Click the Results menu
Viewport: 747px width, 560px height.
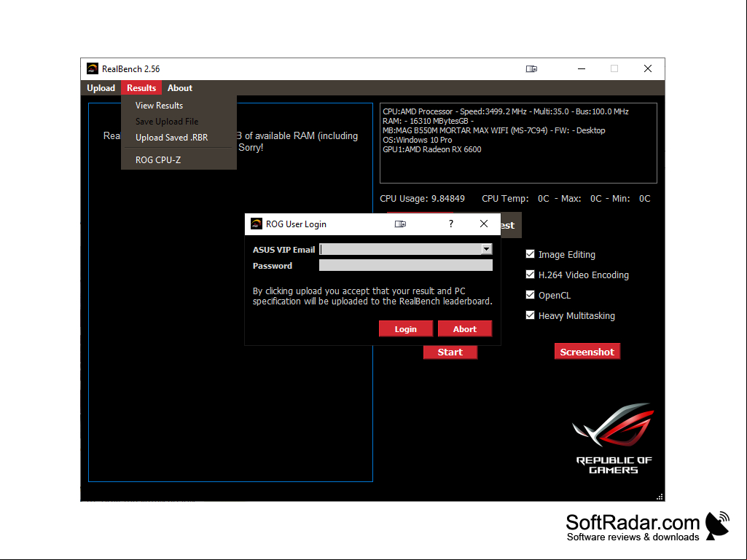click(x=141, y=88)
